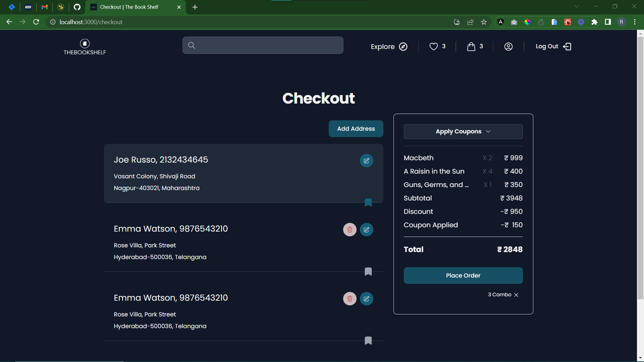Open the Explore link
The width and height of the screenshot is (644, 362).
tap(389, 47)
